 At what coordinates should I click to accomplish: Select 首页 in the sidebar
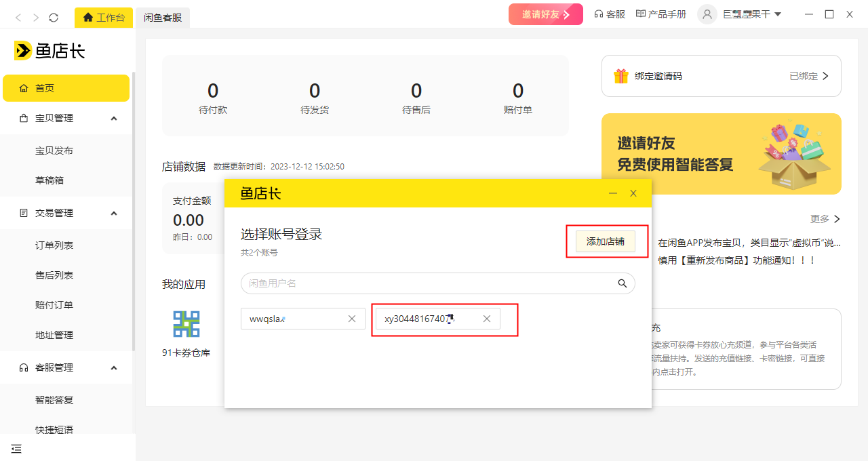pos(66,88)
